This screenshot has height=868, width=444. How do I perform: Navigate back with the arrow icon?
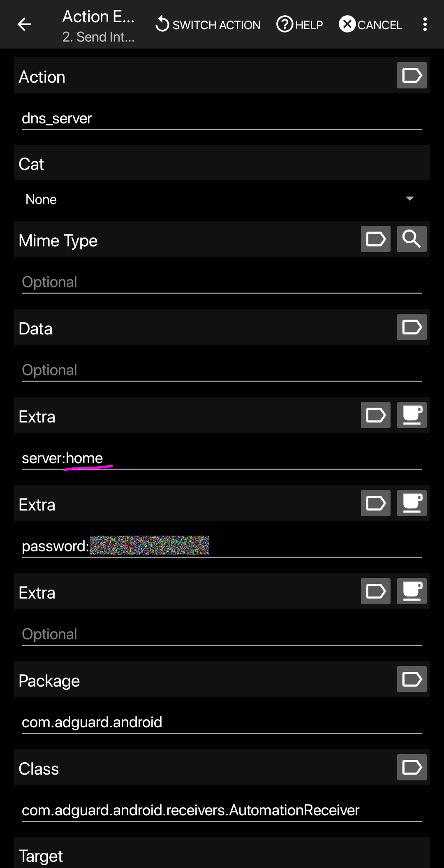coord(24,24)
